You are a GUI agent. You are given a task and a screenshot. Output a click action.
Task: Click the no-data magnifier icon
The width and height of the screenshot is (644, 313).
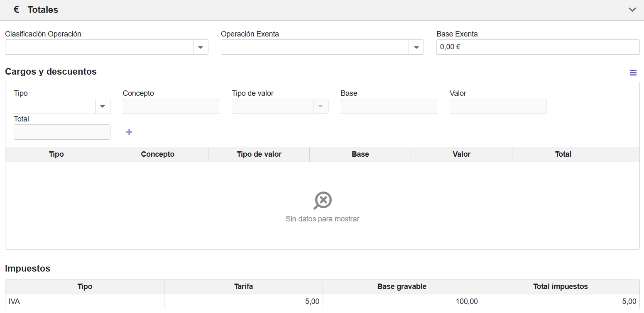point(323,201)
